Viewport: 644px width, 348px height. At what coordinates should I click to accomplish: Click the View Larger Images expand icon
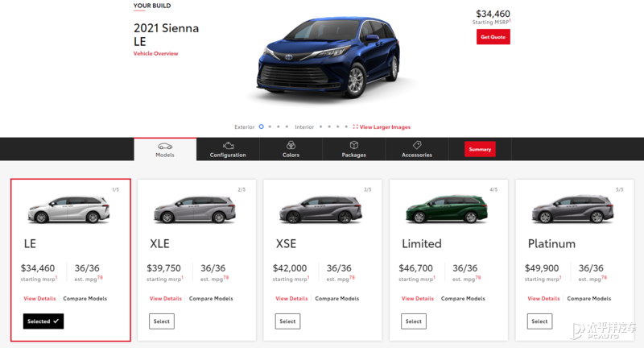point(355,126)
